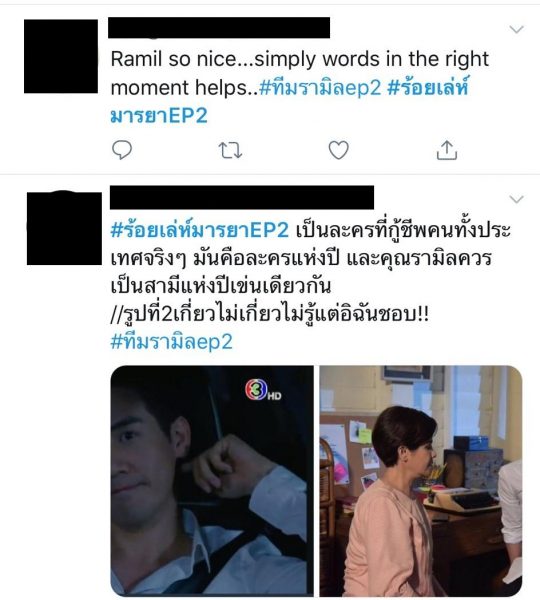Share the Ramil so nice tweet
The image size is (540, 600).
point(447,150)
